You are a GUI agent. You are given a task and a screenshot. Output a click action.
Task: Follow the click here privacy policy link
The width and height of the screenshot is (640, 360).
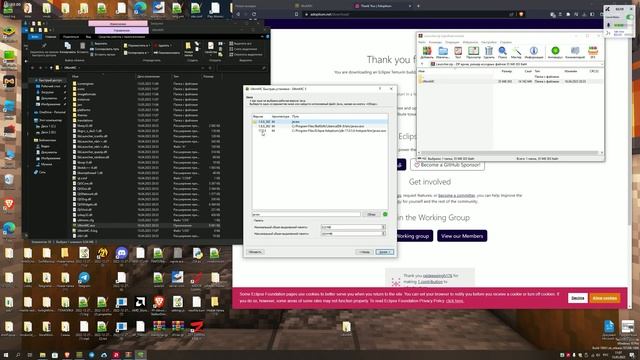455,301
